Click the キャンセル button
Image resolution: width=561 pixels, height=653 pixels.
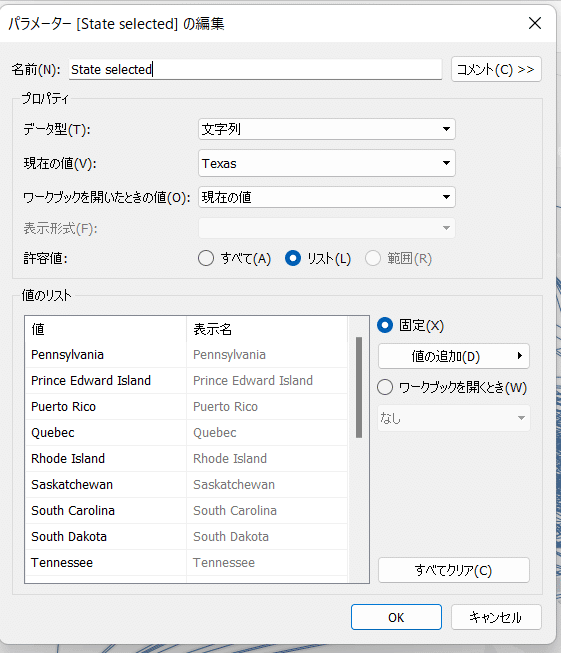pos(496,617)
